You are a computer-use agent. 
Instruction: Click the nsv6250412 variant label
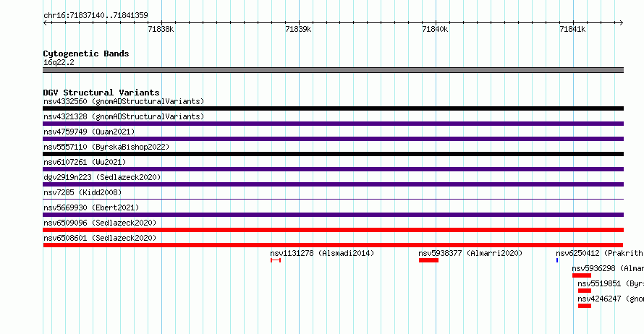(x=600, y=253)
